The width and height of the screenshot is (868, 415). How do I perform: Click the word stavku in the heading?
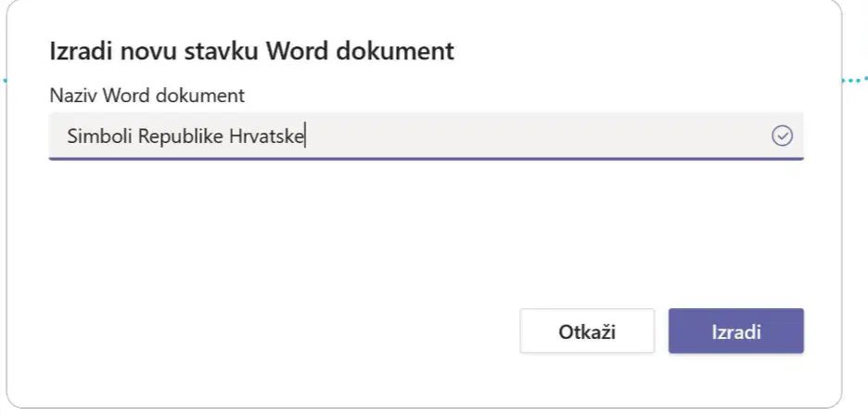226,51
